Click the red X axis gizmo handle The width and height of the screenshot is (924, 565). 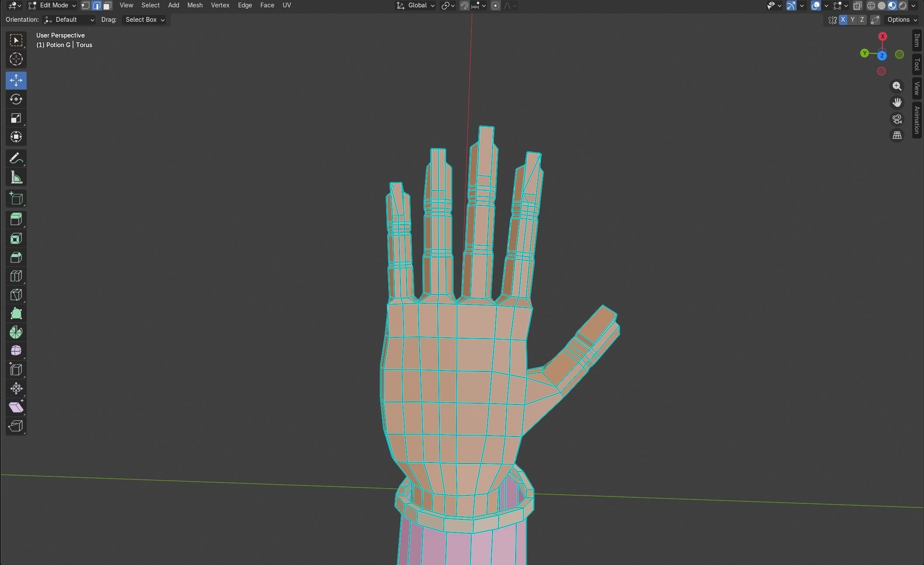882,36
